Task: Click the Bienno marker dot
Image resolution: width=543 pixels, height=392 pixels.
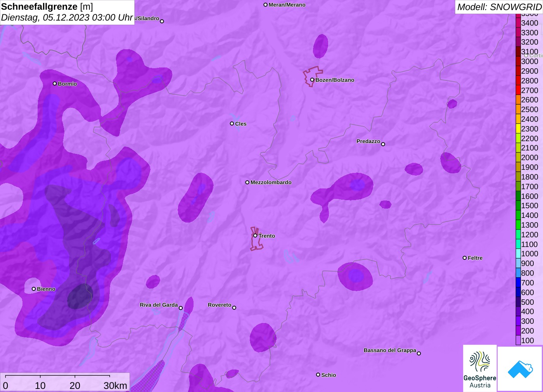Action: [x=34, y=289]
